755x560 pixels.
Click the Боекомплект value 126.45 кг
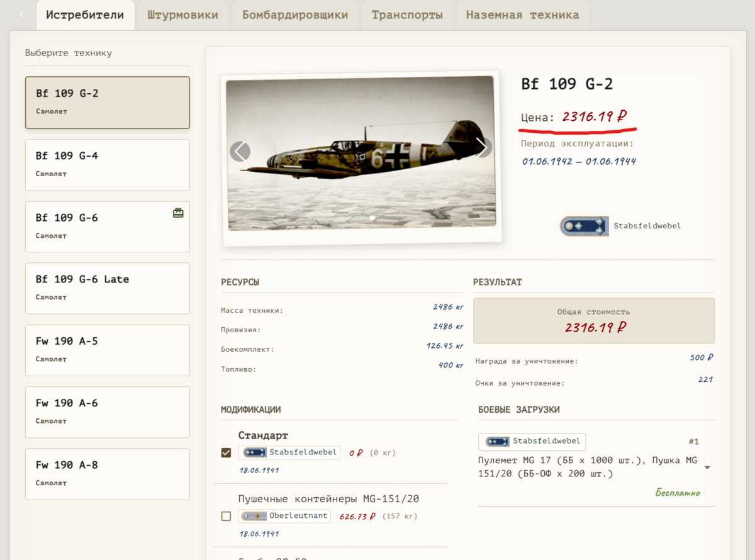pos(445,346)
